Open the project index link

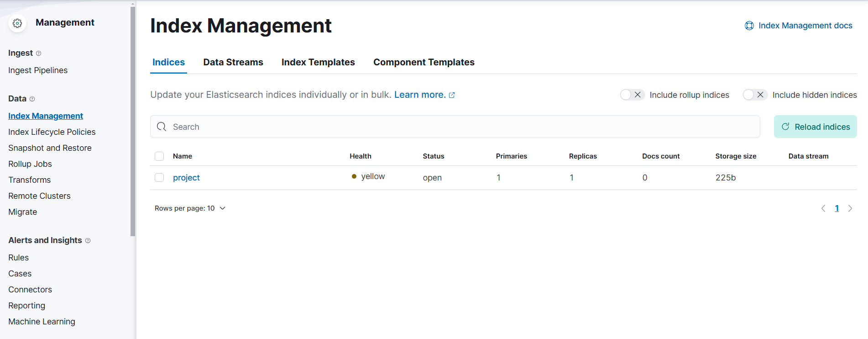coord(186,178)
